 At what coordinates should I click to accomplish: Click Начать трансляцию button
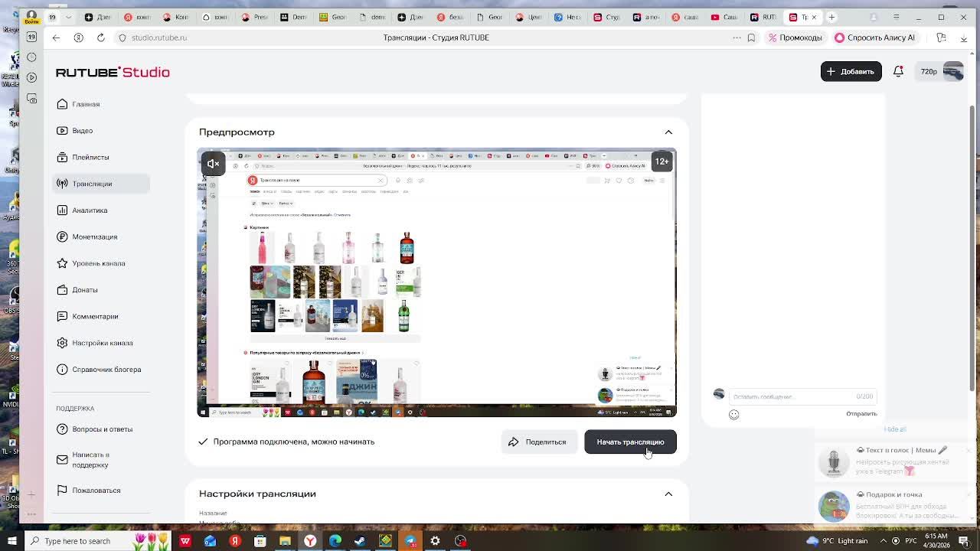pos(630,442)
